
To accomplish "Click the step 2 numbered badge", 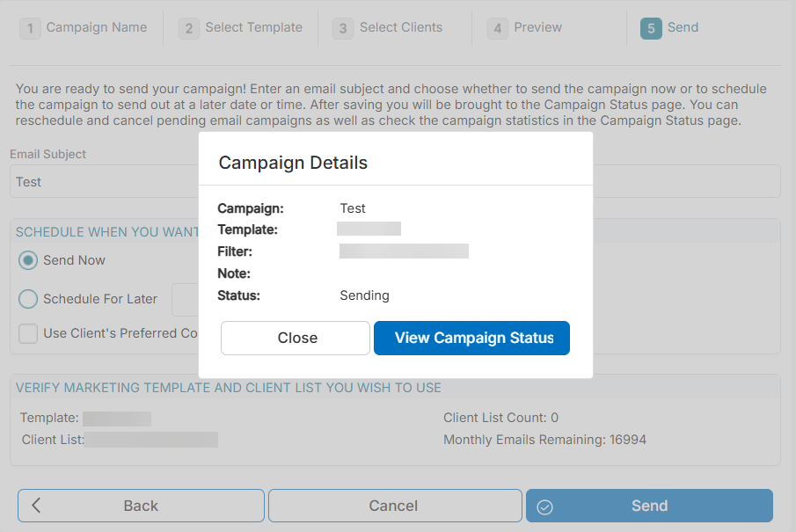I will 188,27.
